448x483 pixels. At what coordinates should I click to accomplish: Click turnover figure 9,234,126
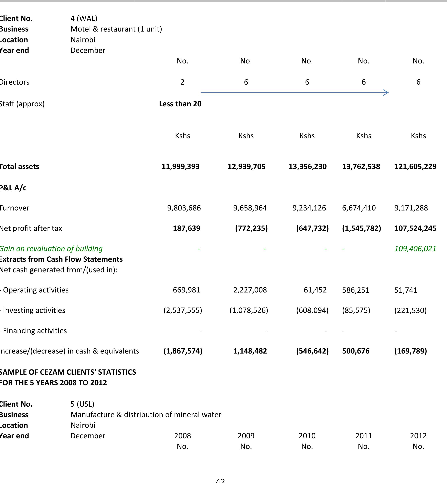tap(309, 208)
